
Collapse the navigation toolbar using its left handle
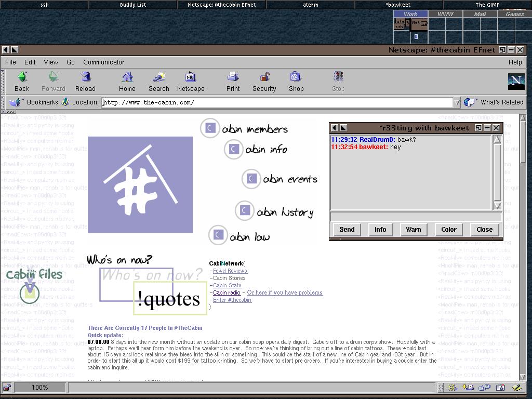3,82
